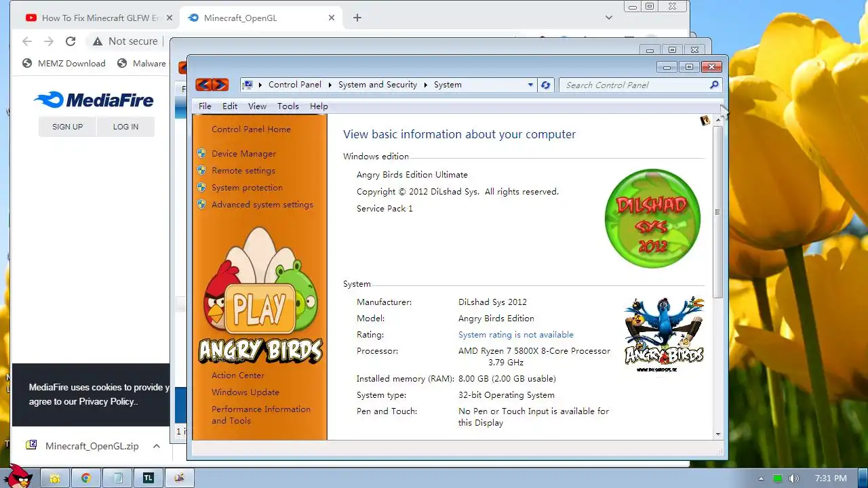Open the MEMZ Download bookmark

tap(64, 63)
